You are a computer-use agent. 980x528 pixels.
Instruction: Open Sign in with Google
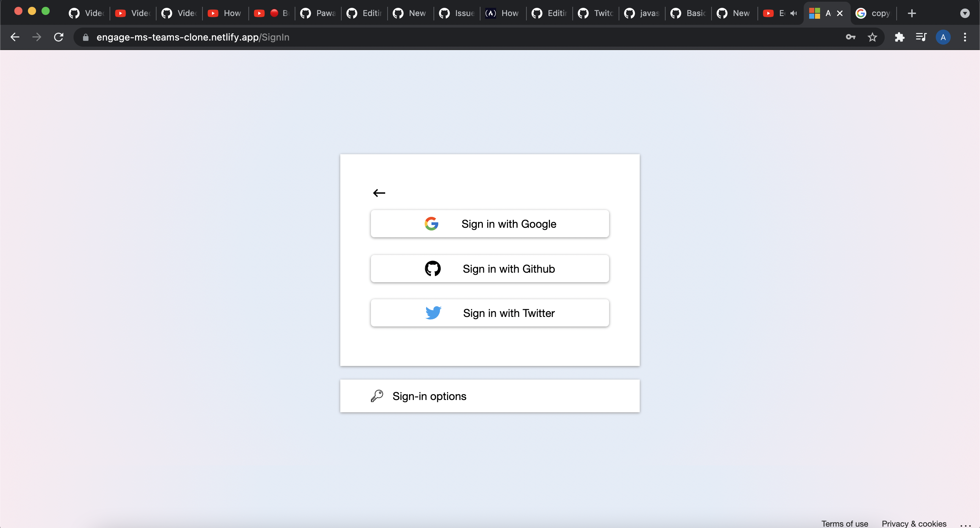(x=489, y=224)
